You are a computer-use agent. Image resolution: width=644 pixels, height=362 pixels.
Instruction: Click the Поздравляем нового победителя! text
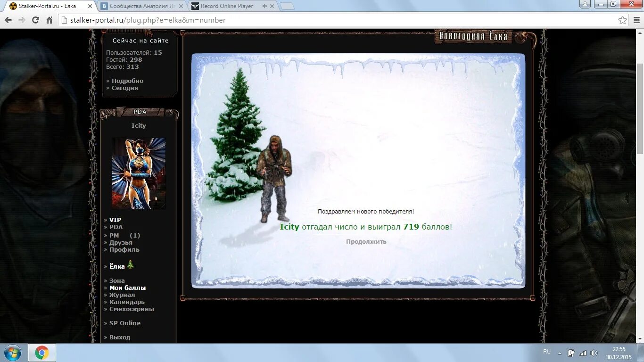pos(366,212)
